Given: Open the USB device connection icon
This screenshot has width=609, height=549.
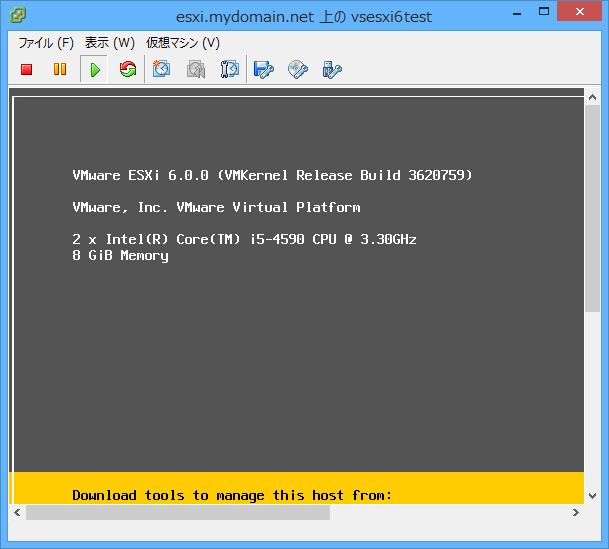Looking at the screenshot, I should point(332,69).
